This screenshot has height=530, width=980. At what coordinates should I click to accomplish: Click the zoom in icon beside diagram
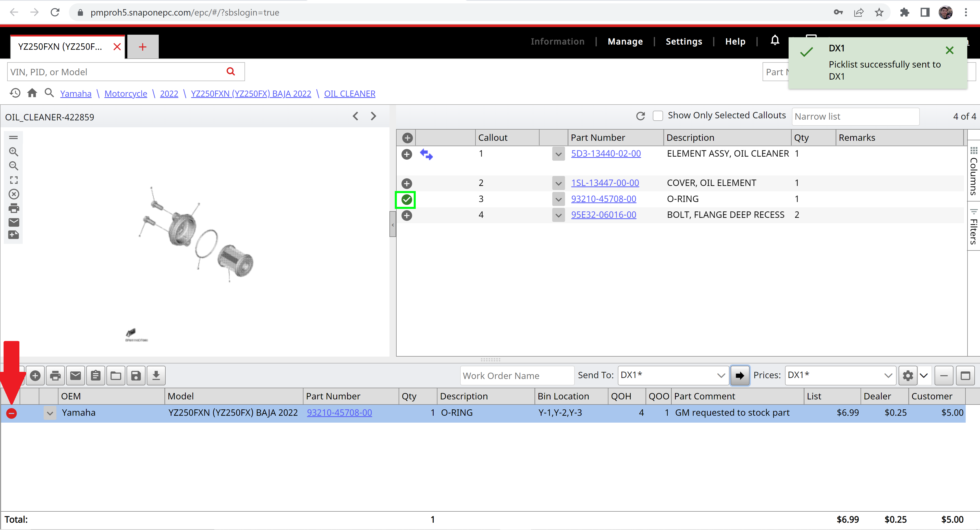coord(14,152)
